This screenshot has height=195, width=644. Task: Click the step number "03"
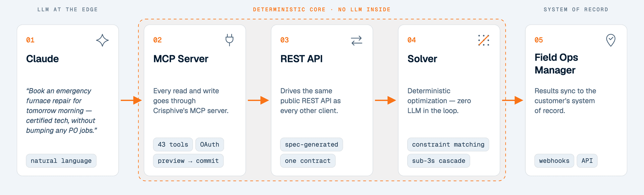284,40
